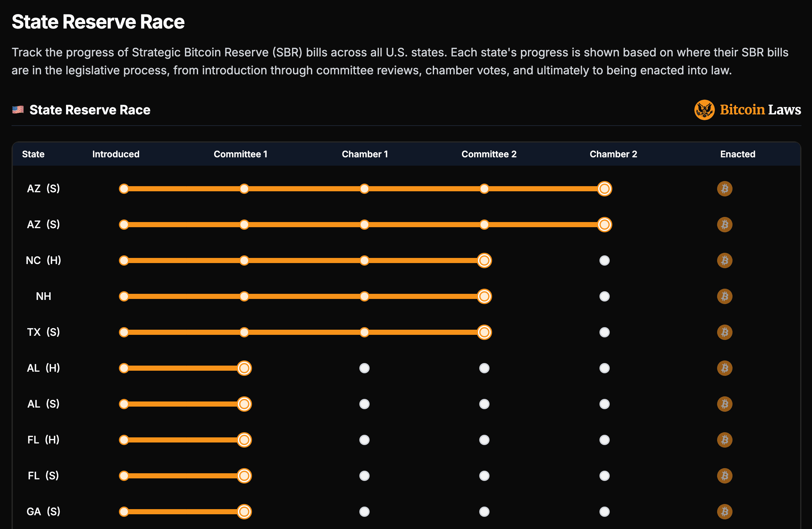812x529 pixels.
Task: Click the grey Chamber 1 dot in the AL (S) row
Action: coord(364,404)
